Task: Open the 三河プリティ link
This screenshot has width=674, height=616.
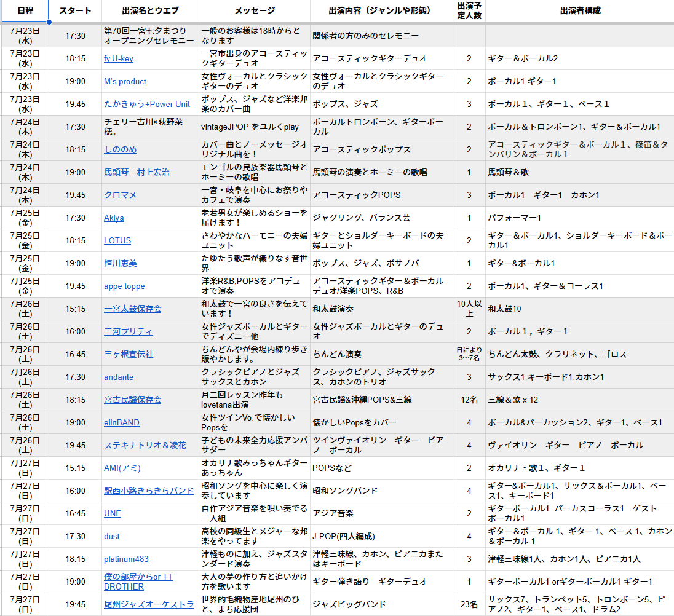Action: coord(128,331)
